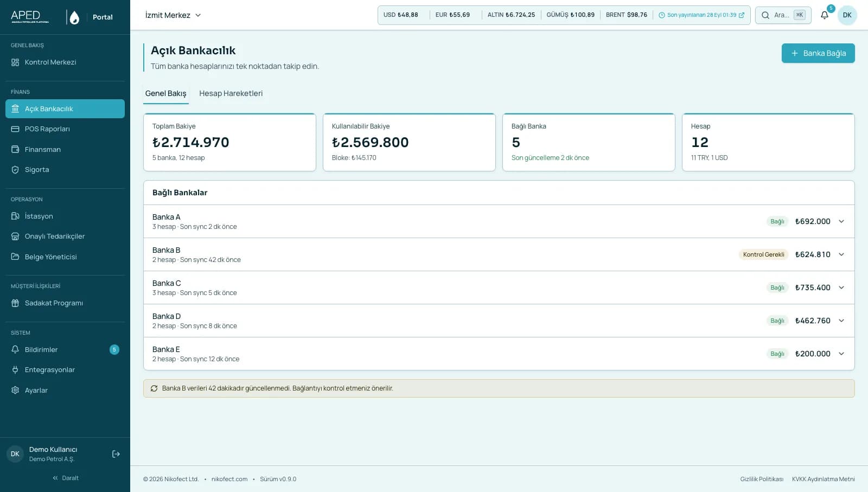Click the ₺735.400 balance of Banka C
Image resolution: width=868 pixels, height=492 pixels.
[813, 287]
